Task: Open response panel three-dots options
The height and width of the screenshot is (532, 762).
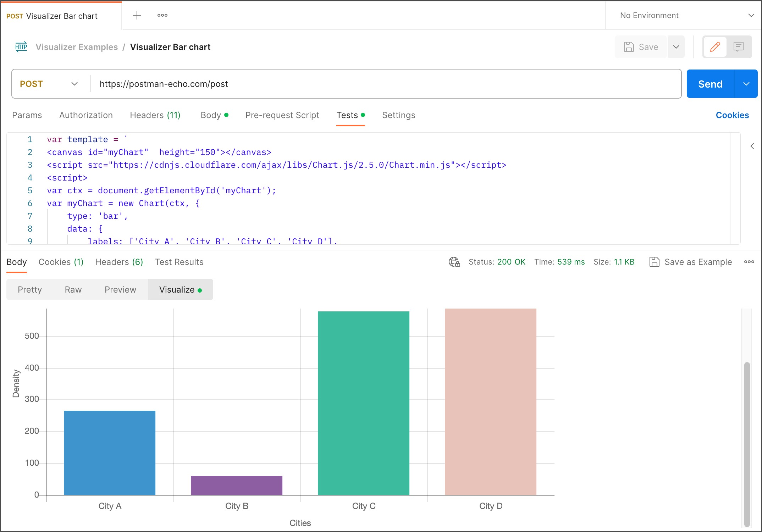Action: point(749,262)
